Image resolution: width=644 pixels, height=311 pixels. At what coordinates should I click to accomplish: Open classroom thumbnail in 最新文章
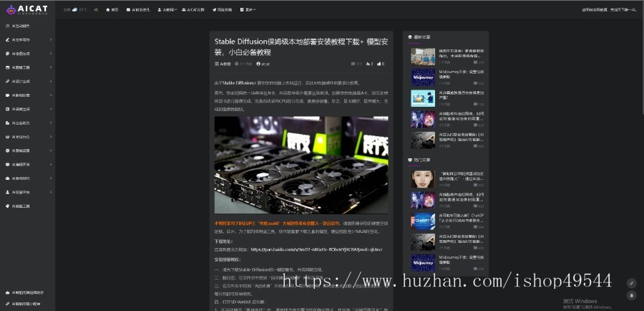(423, 57)
